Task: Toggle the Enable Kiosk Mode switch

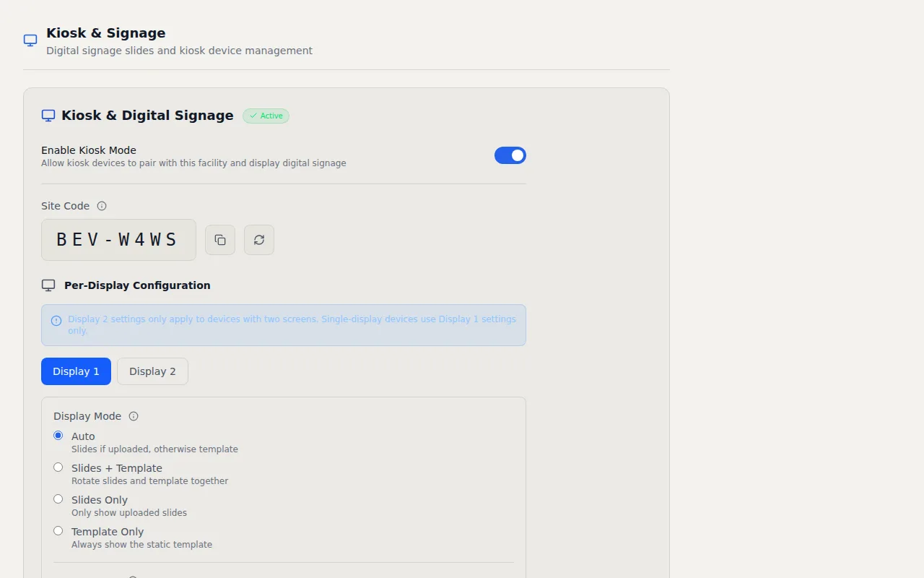Action: (x=510, y=155)
